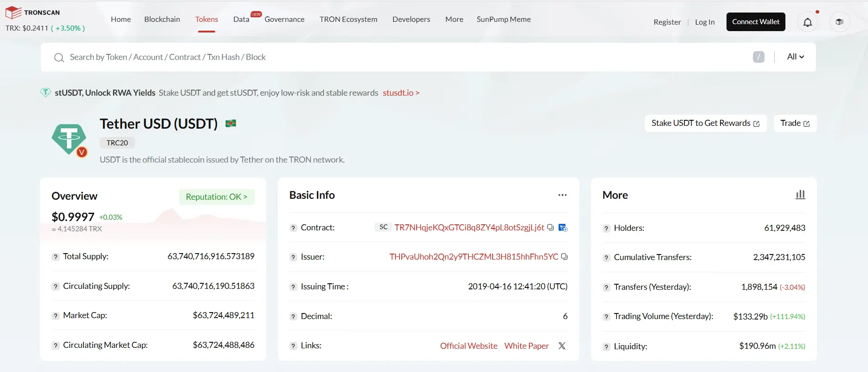Click the Log In link
This screenshot has width=868, height=372.
[x=705, y=22]
